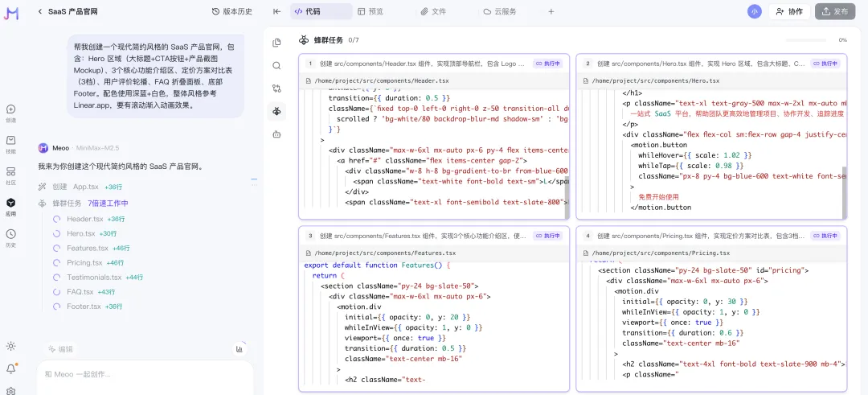Select Footer.tsx +36行 in task list

point(88,307)
